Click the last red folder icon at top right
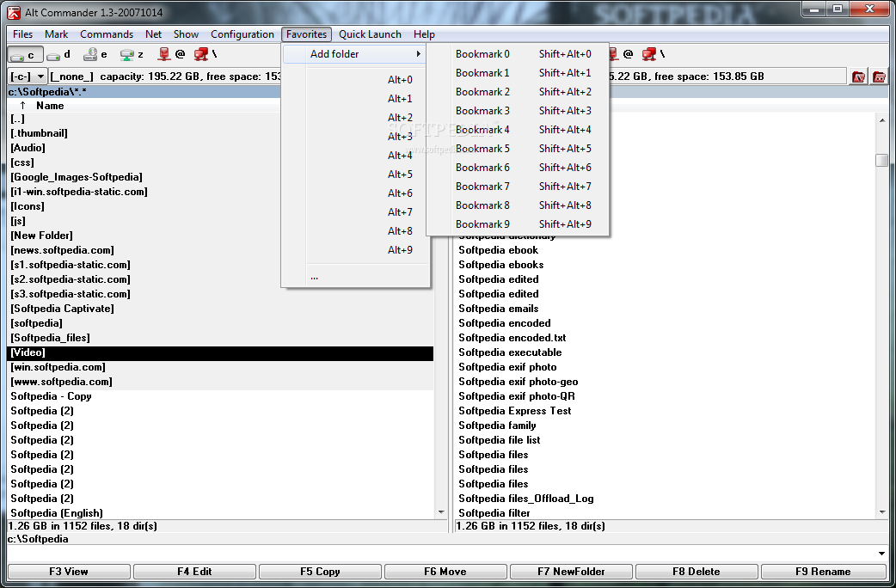The image size is (896, 588). 879,77
